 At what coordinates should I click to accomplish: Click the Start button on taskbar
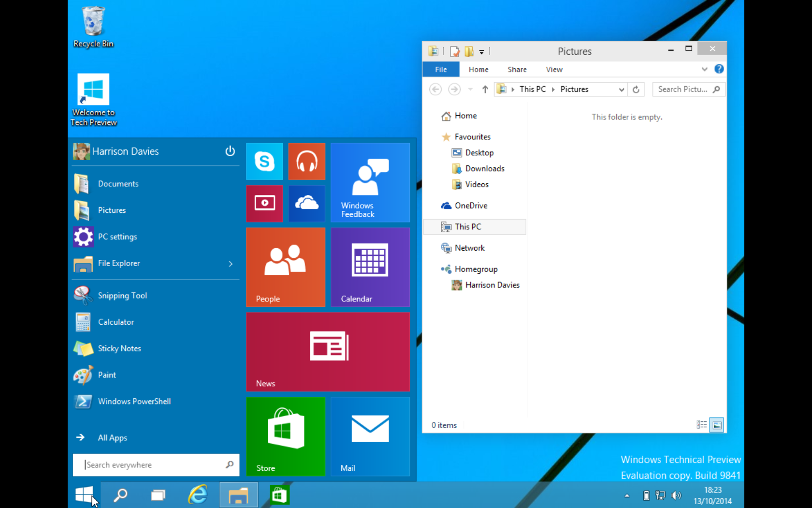click(84, 494)
